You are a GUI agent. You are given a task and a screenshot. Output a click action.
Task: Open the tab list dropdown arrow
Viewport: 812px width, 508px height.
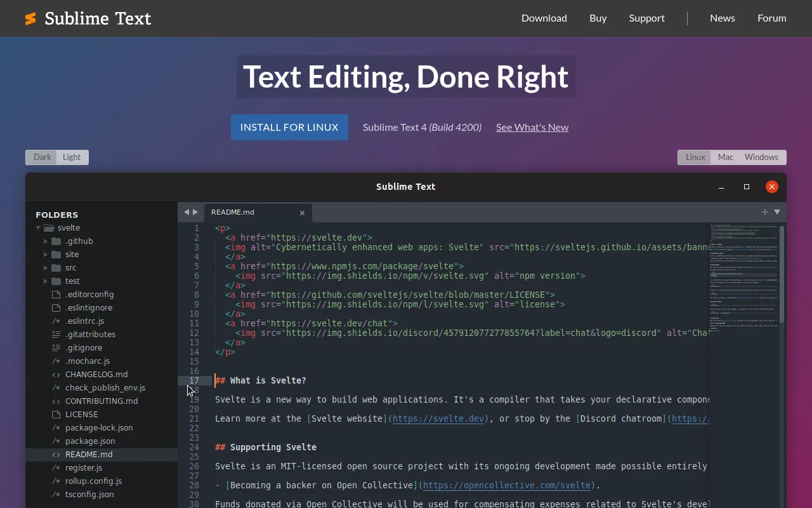[x=777, y=212]
